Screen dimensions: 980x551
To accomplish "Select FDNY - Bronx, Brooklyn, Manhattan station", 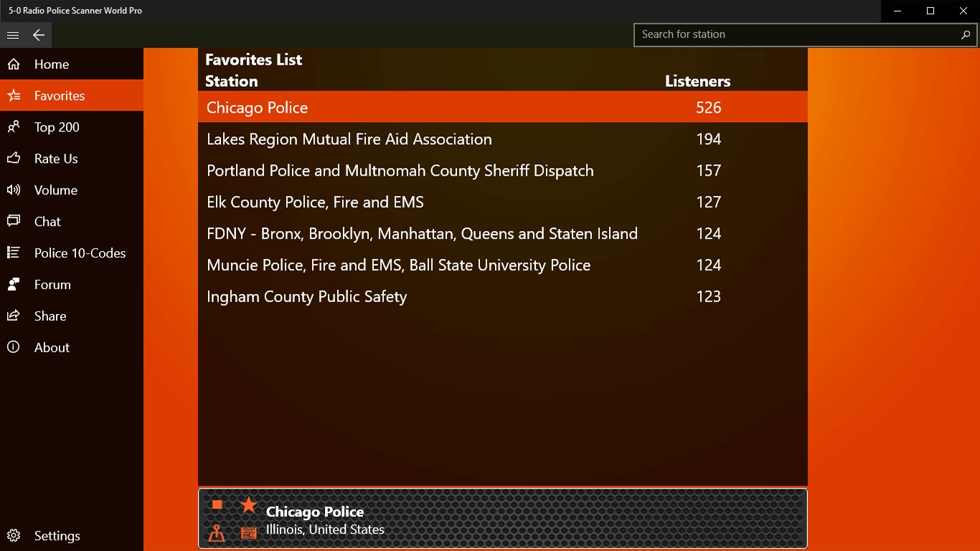I will [503, 234].
